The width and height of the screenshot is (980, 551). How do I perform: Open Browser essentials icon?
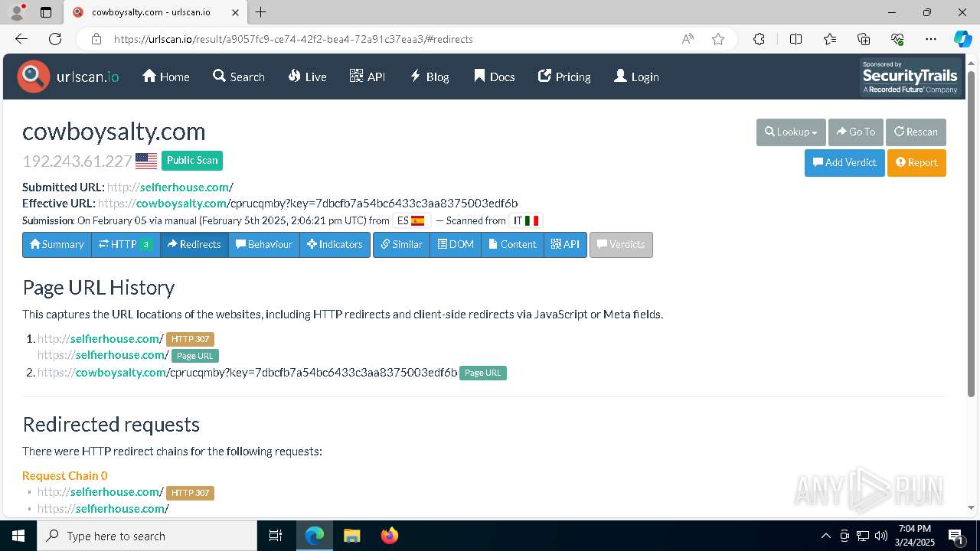[897, 39]
